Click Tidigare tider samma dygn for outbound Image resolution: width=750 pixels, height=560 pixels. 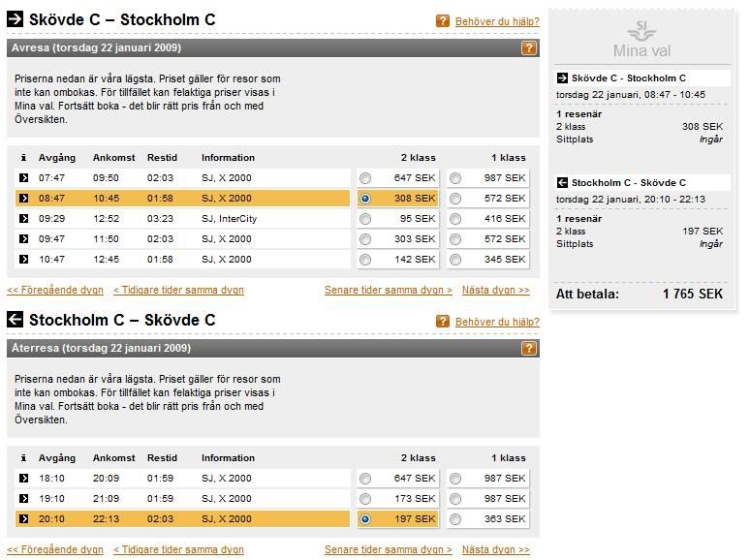(x=178, y=290)
